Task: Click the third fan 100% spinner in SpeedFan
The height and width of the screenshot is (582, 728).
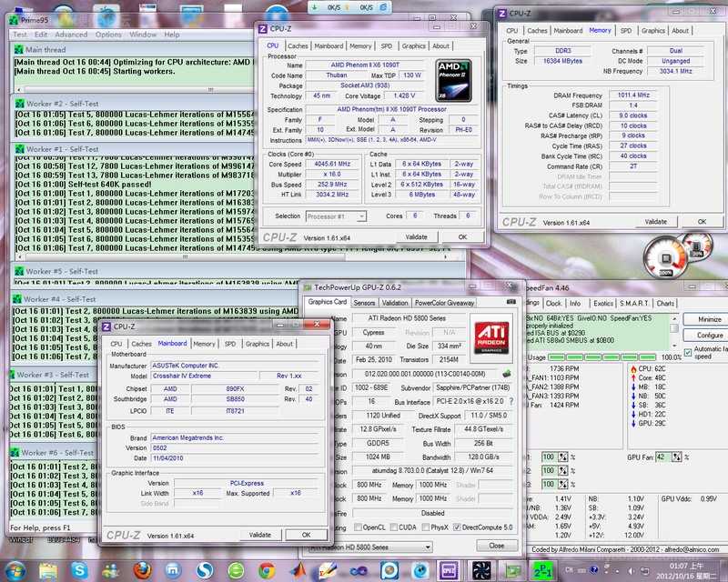Action: coord(562,484)
